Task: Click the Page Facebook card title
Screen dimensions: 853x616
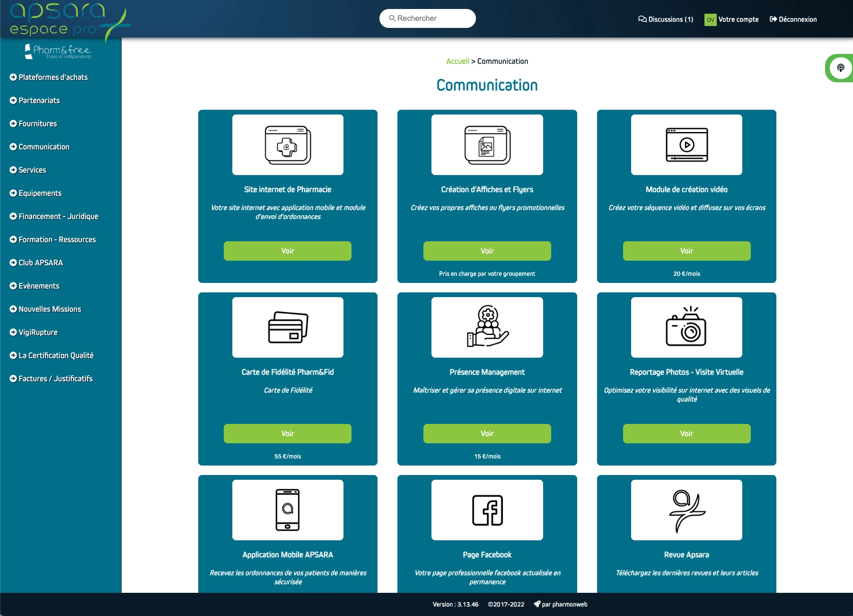Action: tap(487, 554)
